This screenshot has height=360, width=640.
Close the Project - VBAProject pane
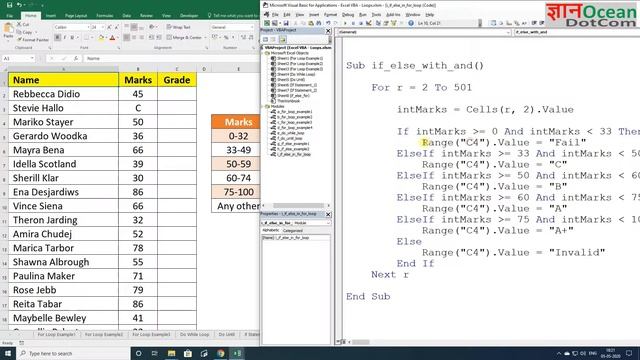328,31
